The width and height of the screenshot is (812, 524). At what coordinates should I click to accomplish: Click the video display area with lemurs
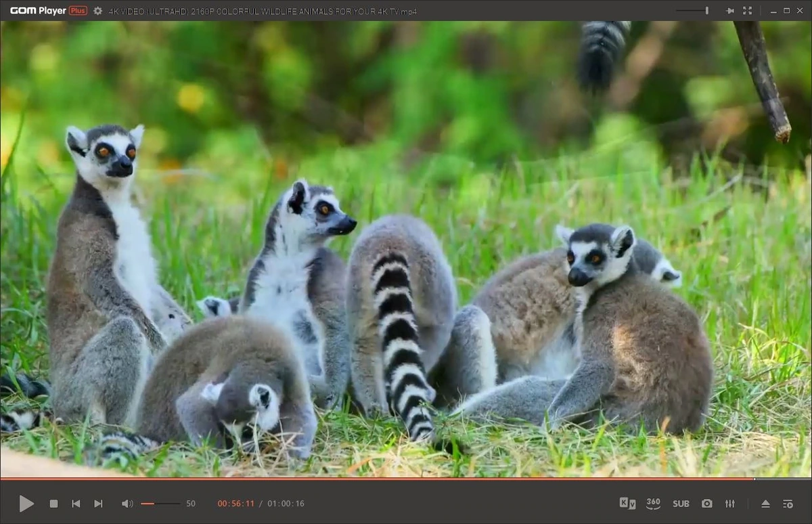[x=406, y=248]
